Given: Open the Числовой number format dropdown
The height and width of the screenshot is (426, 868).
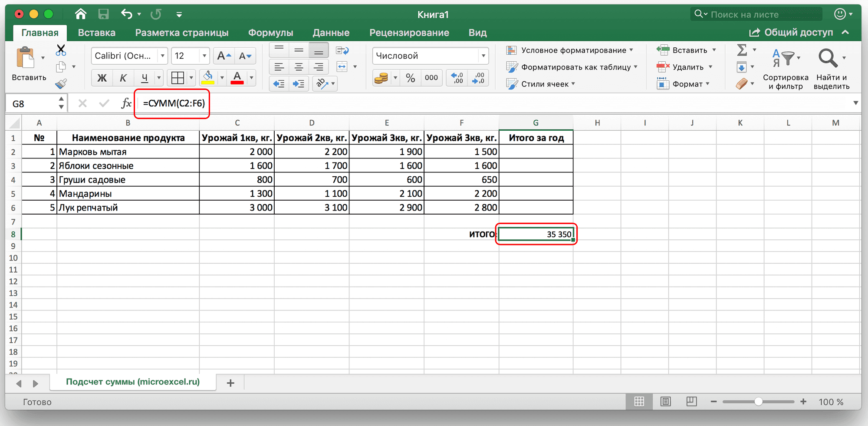Looking at the screenshot, I should [x=430, y=56].
